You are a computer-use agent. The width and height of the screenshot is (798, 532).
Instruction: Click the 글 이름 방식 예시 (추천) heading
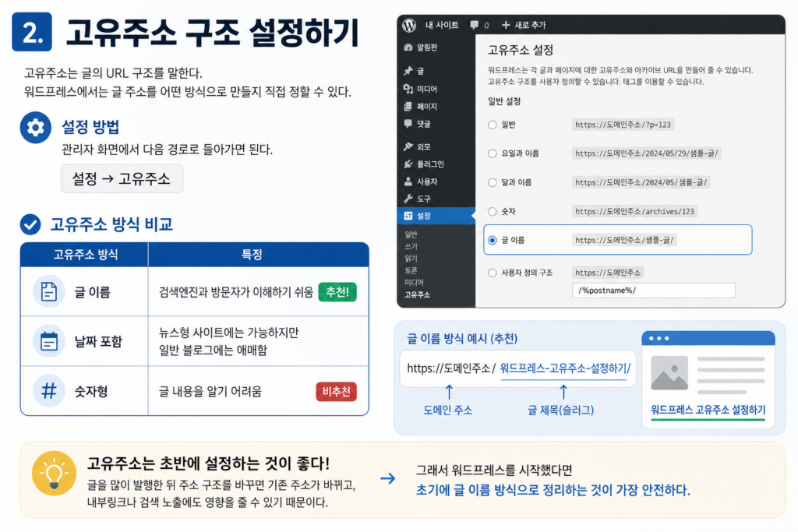462,339
